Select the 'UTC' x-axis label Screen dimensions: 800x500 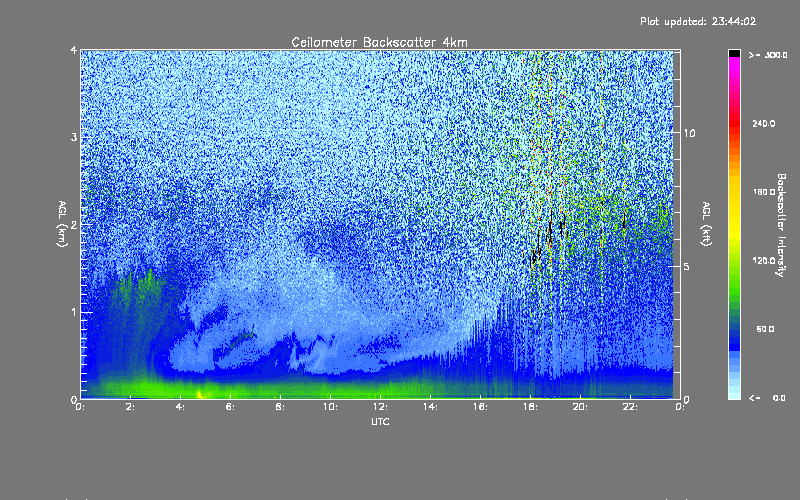click(x=380, y=421)
